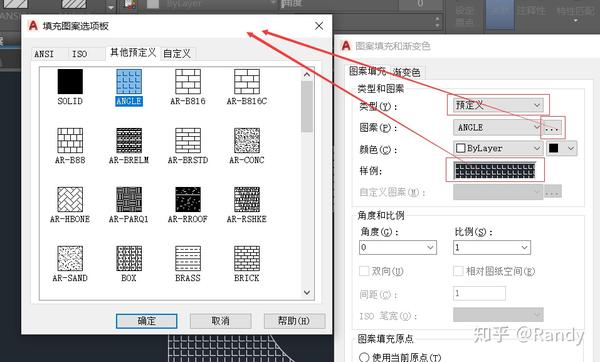Toggle 相对图纸空间 checkbox
Image resolution: width=600 pixels, height=362 pixels.
click(458, 271)
